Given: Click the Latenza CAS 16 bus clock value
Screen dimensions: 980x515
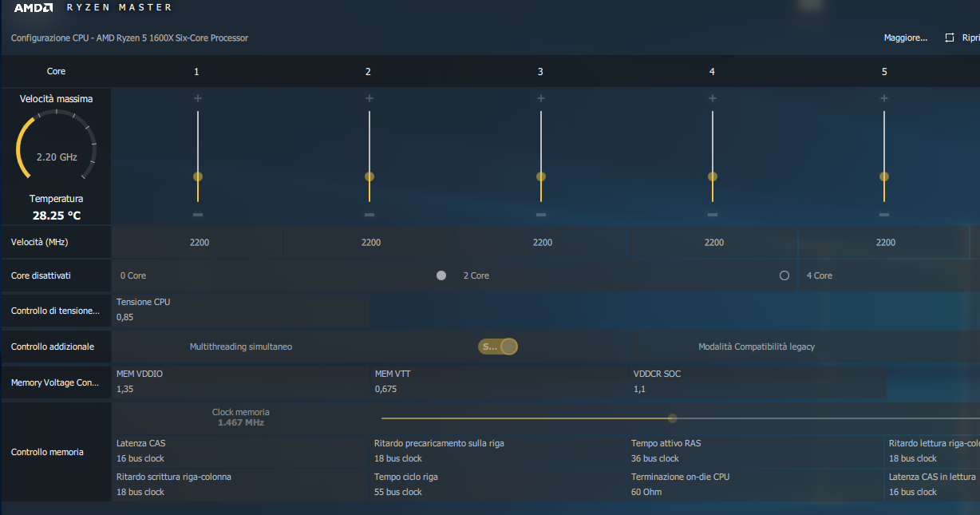Looking at the screenshot, I should tap(140, 458).
